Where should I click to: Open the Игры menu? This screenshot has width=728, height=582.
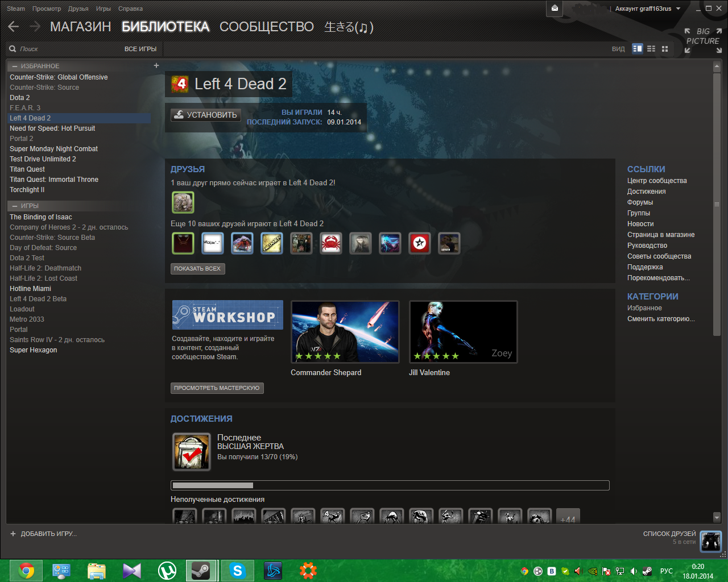[x=104, y=9]
